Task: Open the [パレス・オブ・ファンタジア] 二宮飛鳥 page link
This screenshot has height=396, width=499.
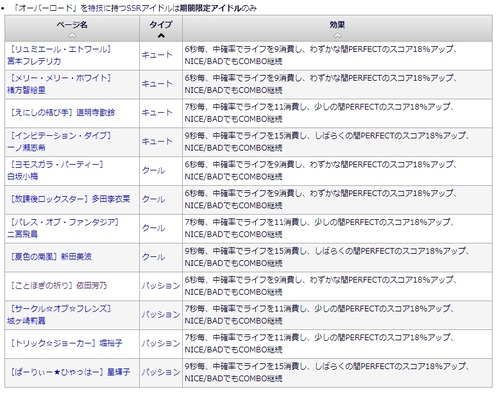Action: pyautogui.click(x=63, y=228)
